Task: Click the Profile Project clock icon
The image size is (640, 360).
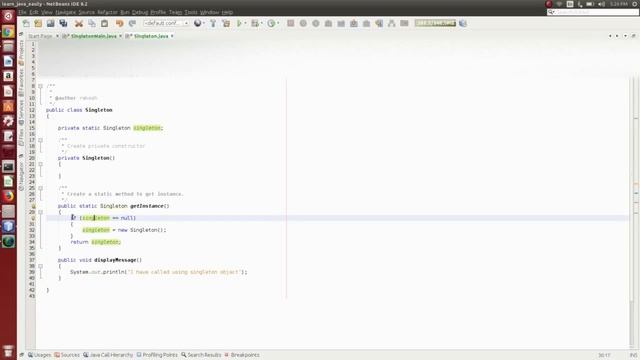Action: pos(271,23)
